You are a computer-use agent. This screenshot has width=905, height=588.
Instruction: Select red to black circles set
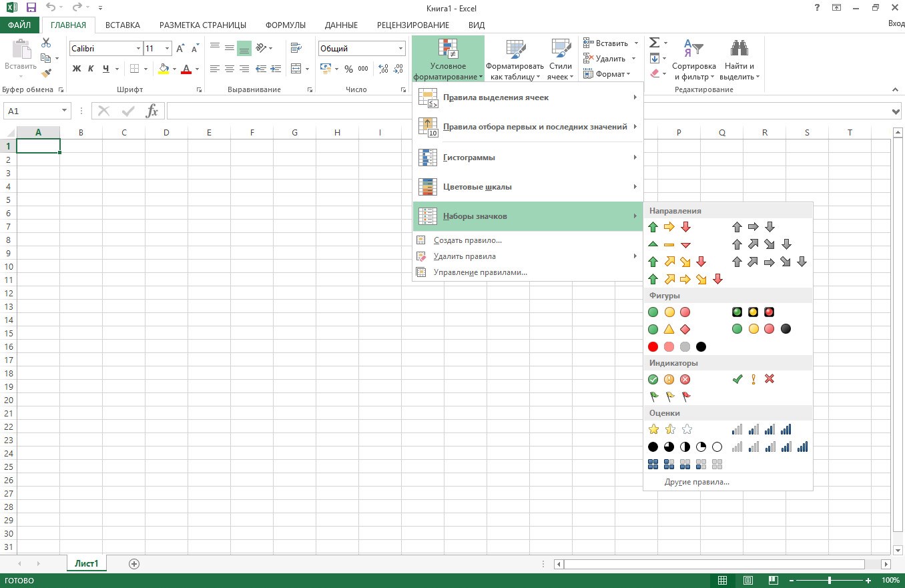tap(677, 346)
